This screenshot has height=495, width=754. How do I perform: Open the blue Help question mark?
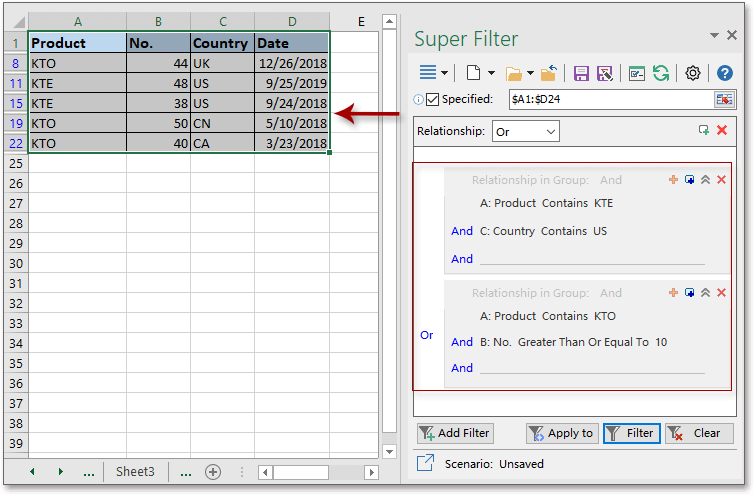pyautogui.click(x=725, y=73)
